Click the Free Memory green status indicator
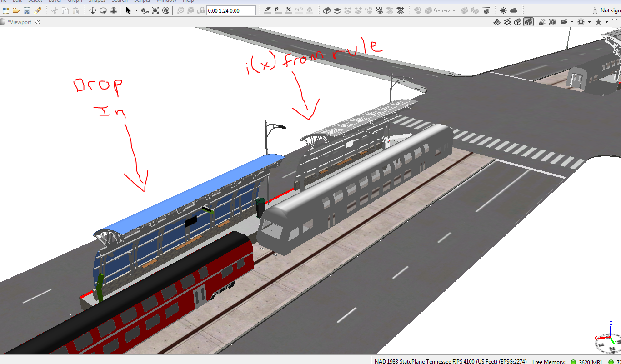Screen dimensions: 621x364 pos(573,362)
